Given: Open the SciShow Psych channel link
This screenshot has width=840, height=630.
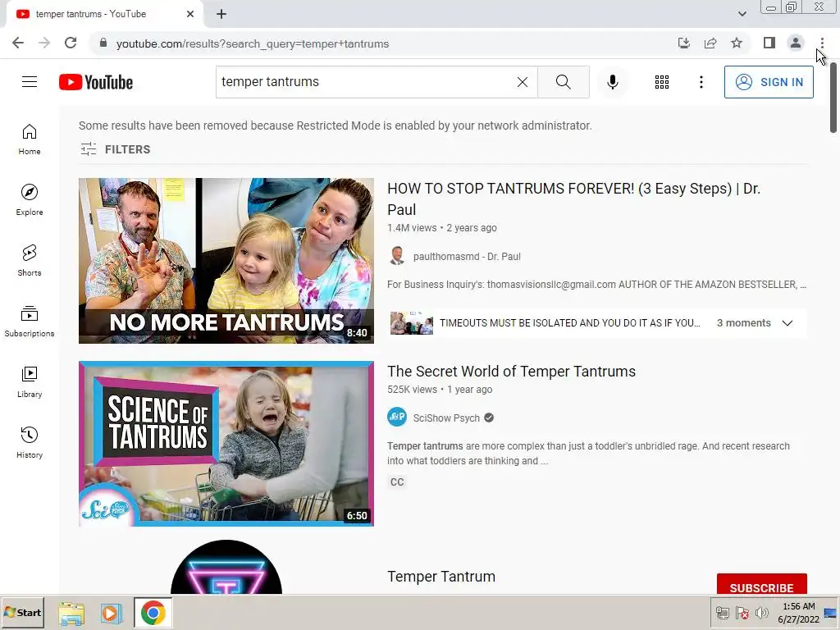Looking at the screenshot, I should (446, 418).
